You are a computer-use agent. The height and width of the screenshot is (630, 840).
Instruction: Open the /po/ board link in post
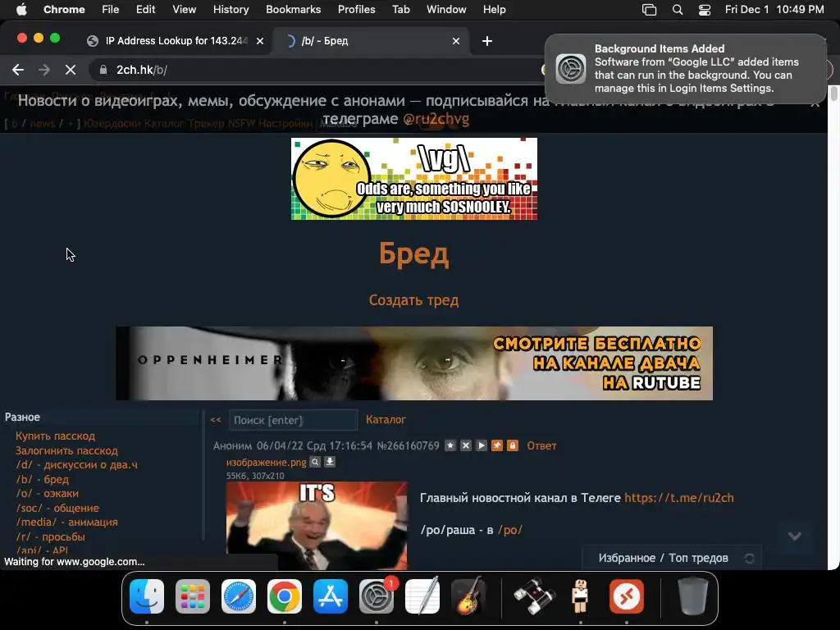coord(510,530)
